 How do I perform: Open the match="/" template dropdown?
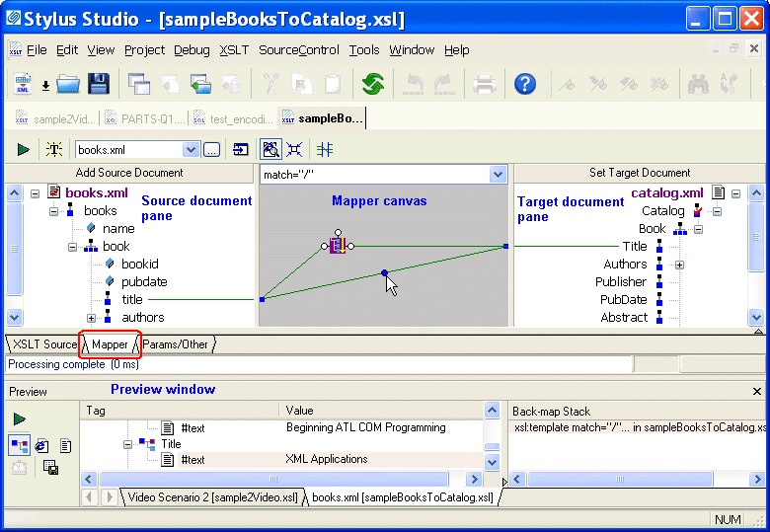498,175
